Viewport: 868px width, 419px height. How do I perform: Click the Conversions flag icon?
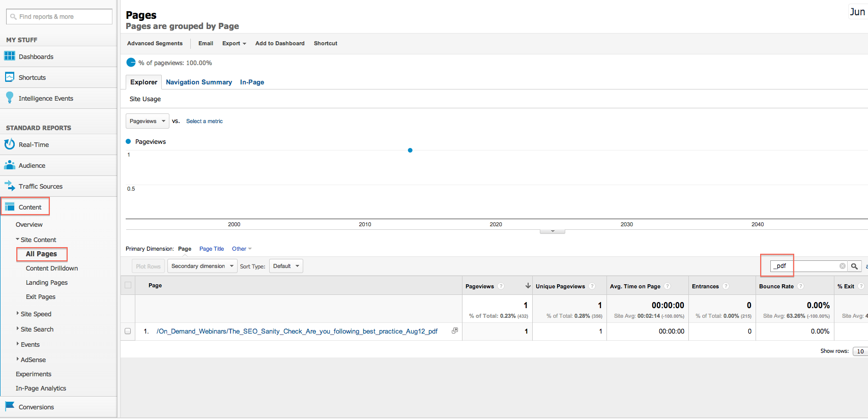click(9, 406)
